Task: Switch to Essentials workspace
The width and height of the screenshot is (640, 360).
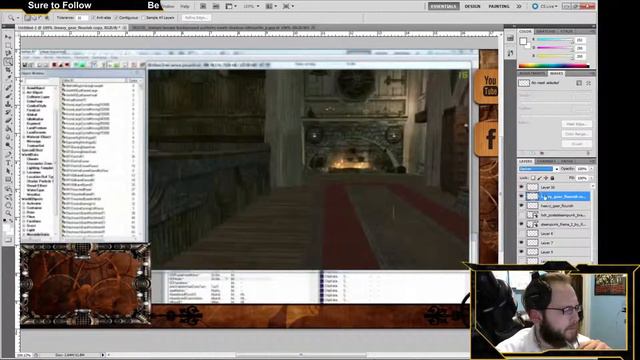Action: [443, 6]
